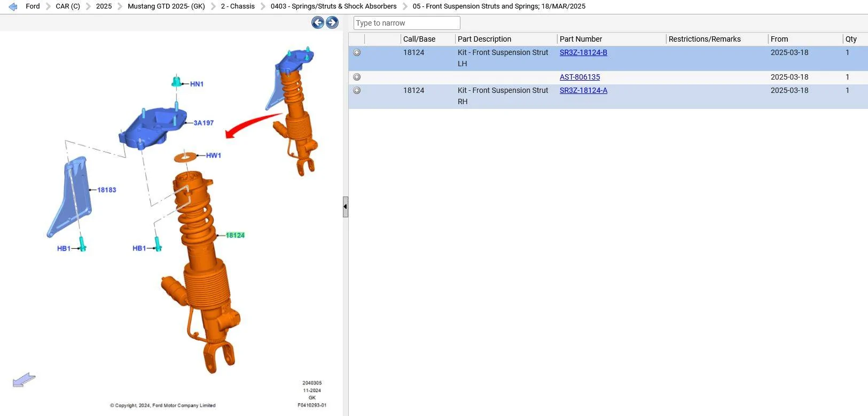Select the HW1 callout label
This screenshot has height=416, width=868.
(x=213, y=155)
